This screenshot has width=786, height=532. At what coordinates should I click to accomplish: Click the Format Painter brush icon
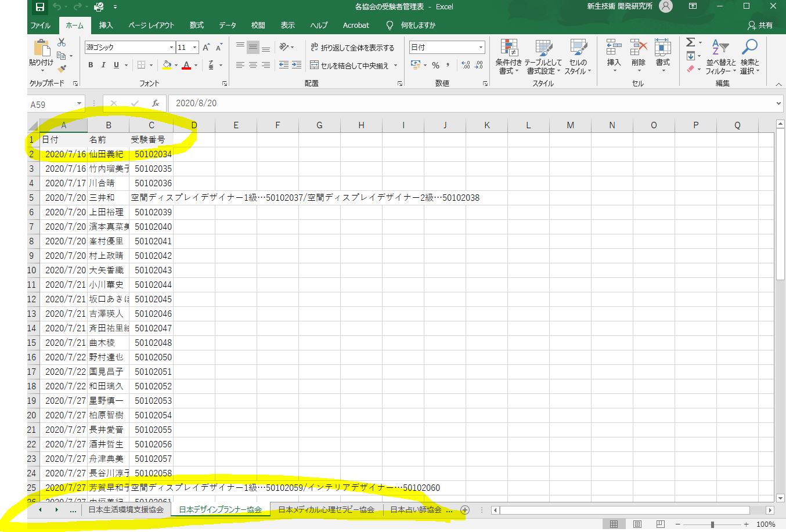pyautogui.click(x=62, y=69)
